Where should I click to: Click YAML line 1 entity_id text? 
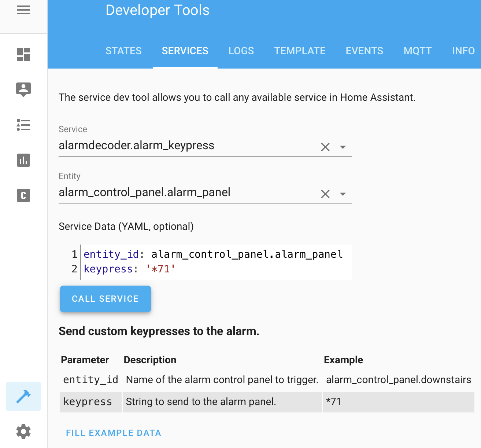213,254
